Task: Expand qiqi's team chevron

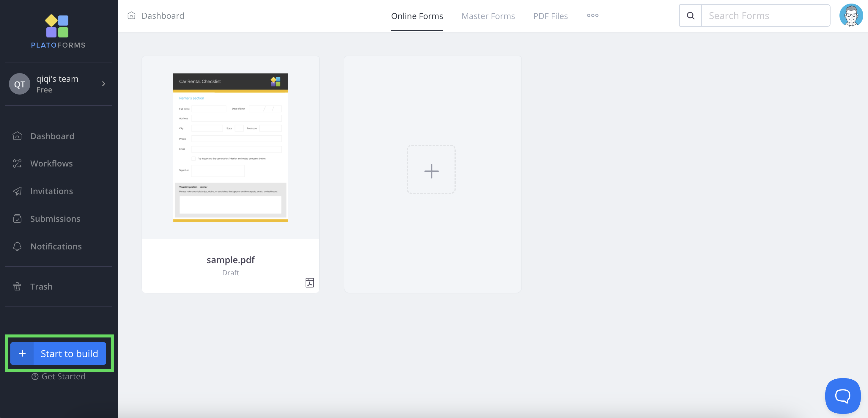Action: click(x=103, y=84)
